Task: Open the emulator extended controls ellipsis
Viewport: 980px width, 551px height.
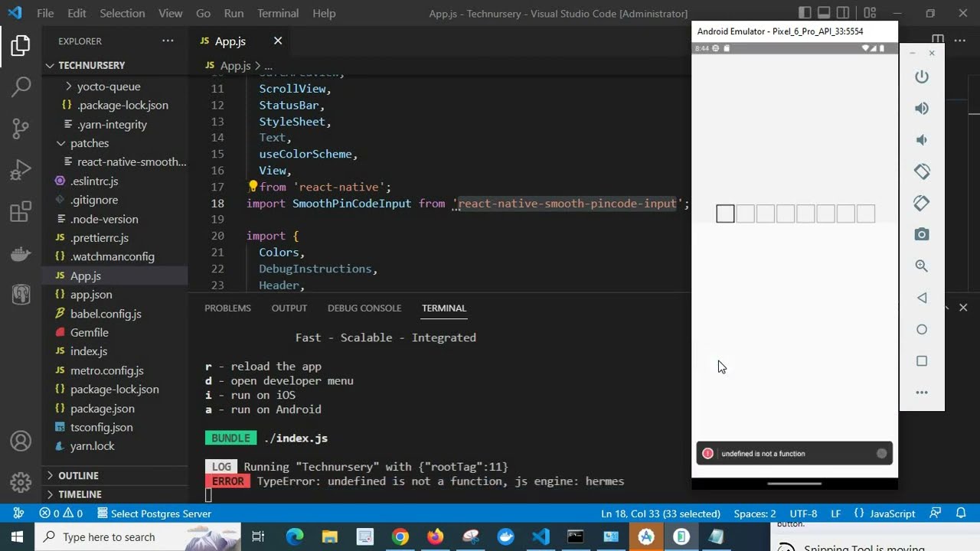Action: 922,393
